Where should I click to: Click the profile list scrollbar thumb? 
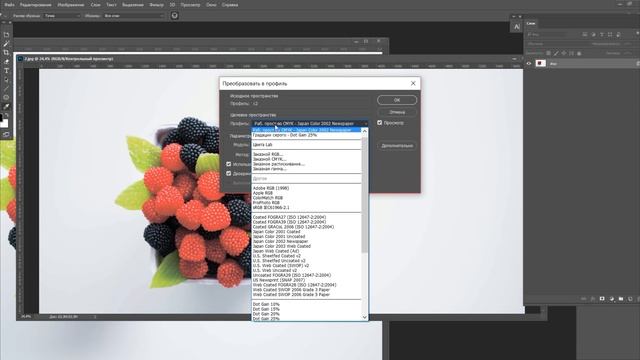364,195
